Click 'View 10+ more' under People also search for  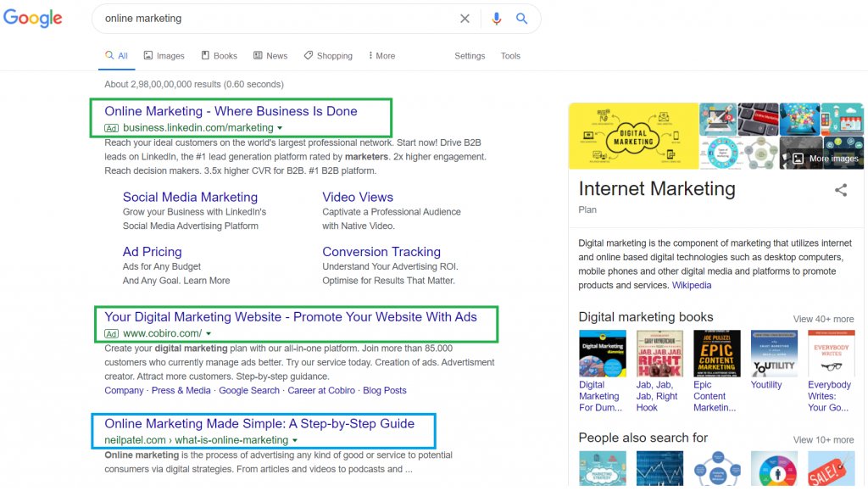823,440
